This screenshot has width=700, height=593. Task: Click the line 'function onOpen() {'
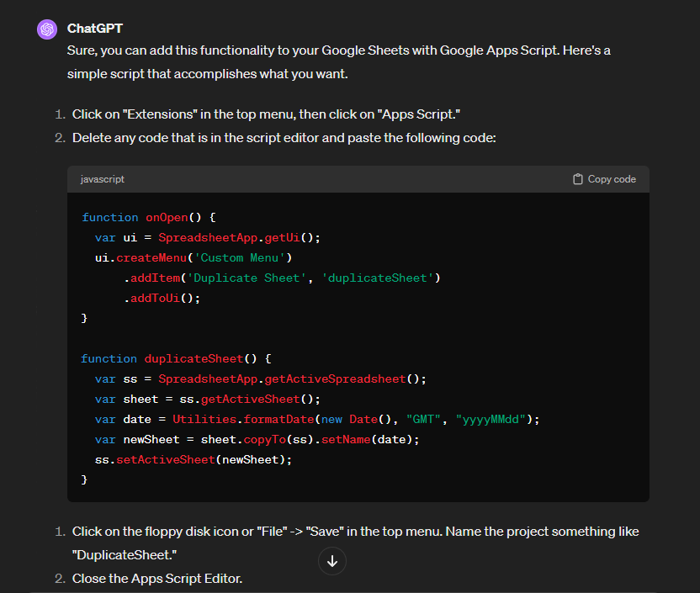(x=149, y=217)
